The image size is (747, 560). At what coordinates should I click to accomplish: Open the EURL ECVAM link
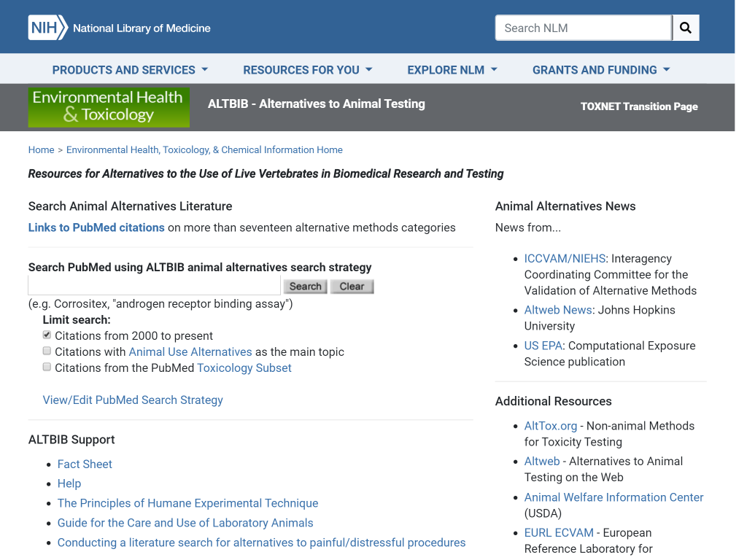[559, 533]
